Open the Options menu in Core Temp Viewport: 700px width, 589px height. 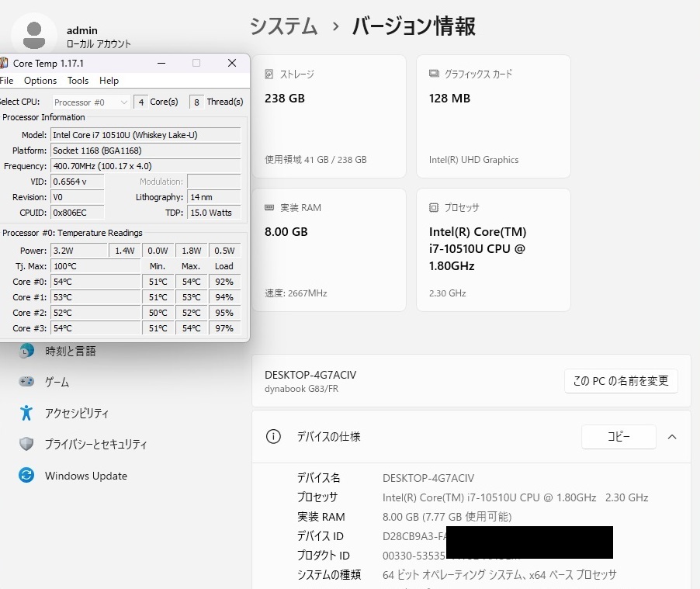pyautogui.click(x=40, y=81)
